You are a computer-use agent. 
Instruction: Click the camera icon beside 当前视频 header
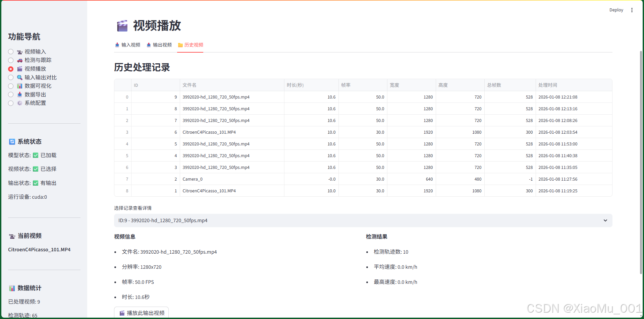tap(12, 236)
